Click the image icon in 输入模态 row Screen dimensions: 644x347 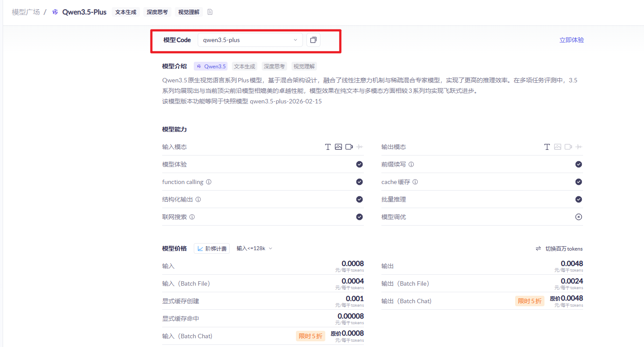(x=338, y=147)
